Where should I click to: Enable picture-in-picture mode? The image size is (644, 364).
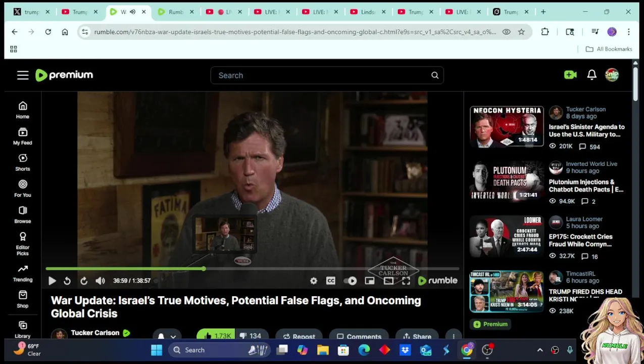370,281
